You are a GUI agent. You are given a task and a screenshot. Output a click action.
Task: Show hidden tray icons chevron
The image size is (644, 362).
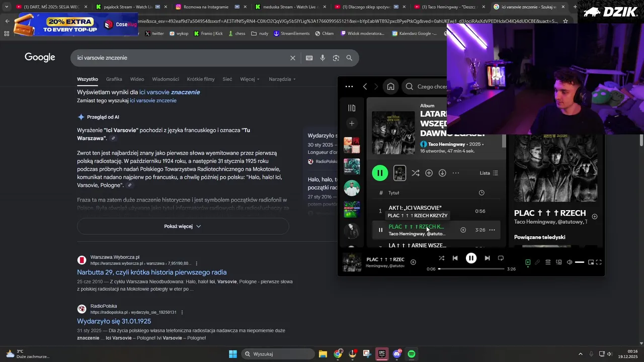580,354
